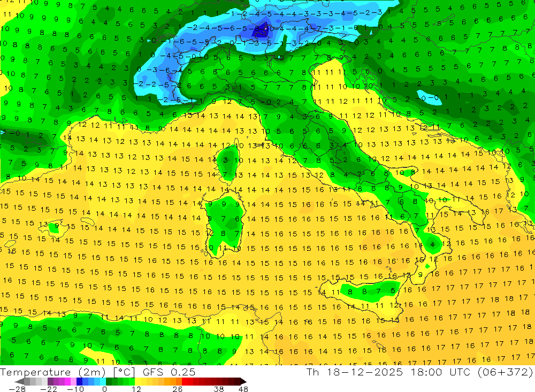Click the '3' value inside Corsica
The height and width of the screenshot is (392, 535).
pyautogui.click(x=225, y=160)
